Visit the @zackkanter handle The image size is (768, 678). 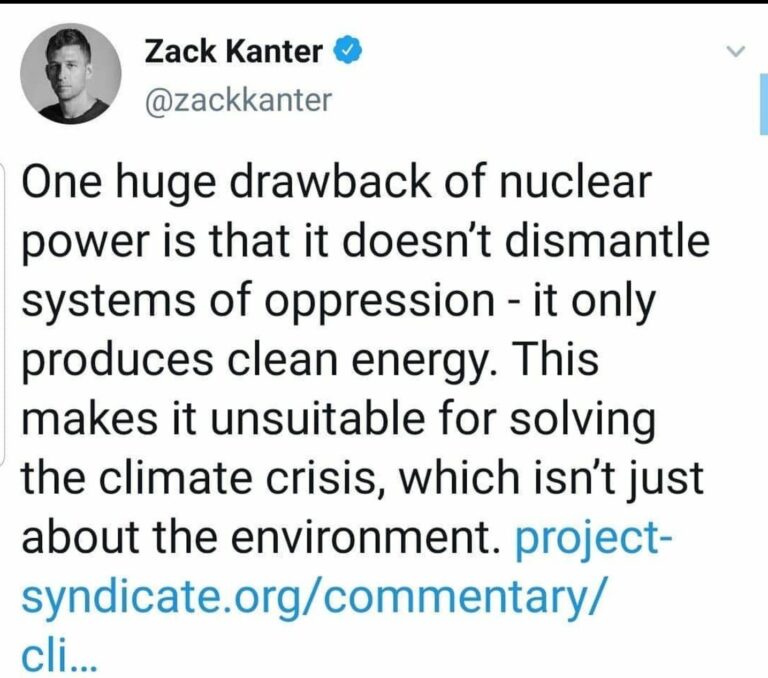[238, 100]
